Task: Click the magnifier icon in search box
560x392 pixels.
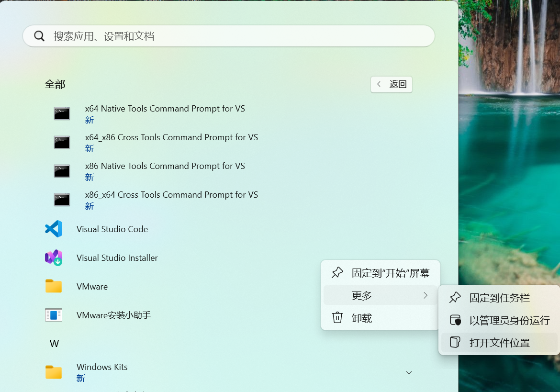Action: pos(39,36)
